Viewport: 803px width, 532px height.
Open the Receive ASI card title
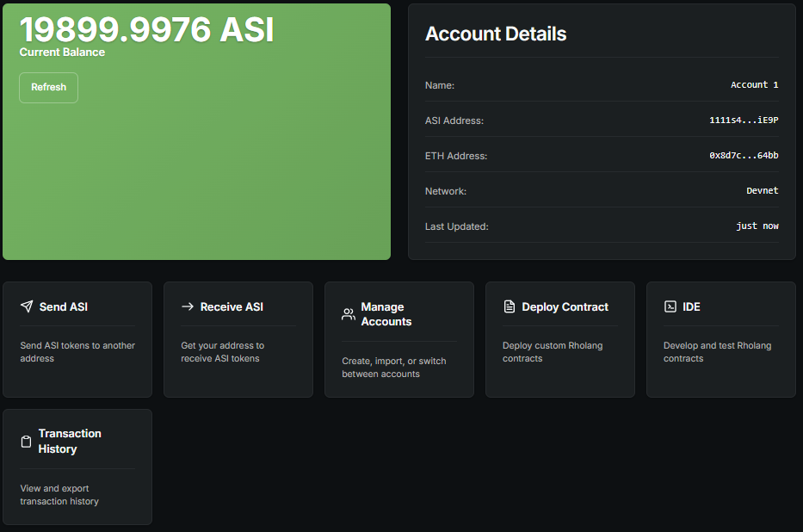pos(232,306)
